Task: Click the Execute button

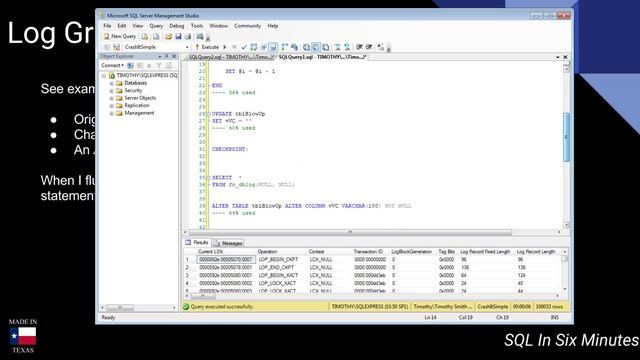Action: [207, 47]
